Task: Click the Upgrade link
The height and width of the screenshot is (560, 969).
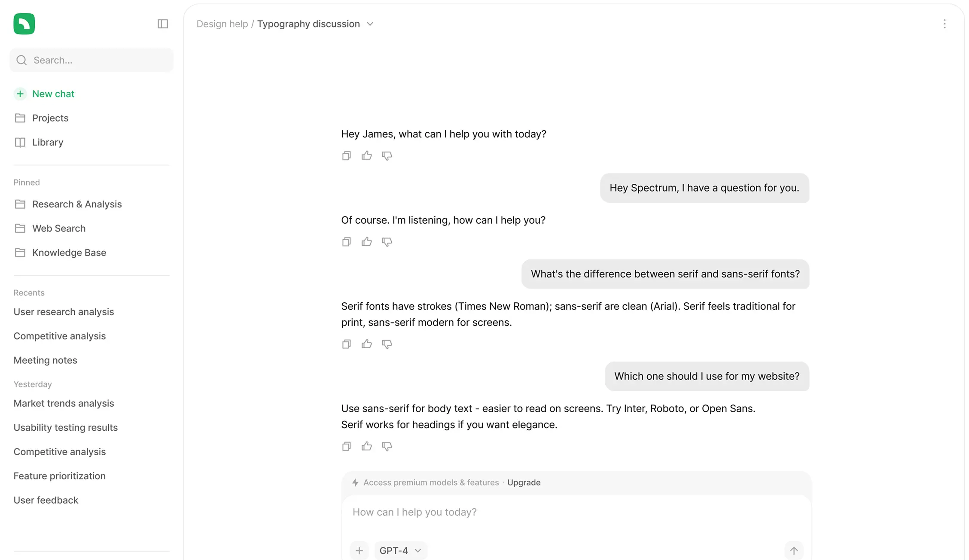Action: [x=524, y=482]
